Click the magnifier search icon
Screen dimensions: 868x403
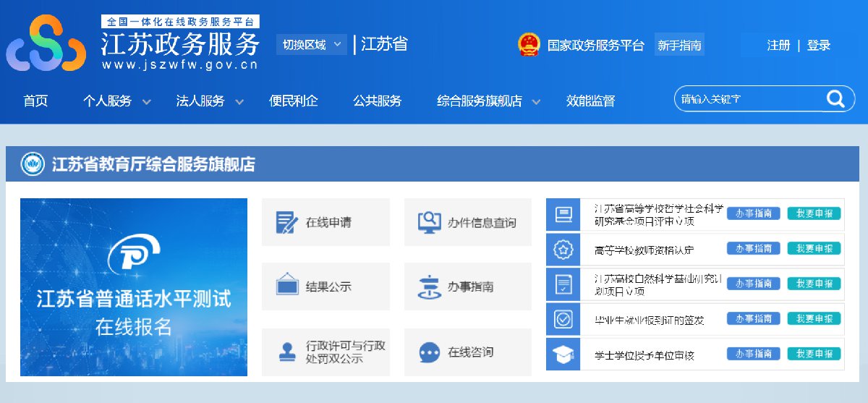coord(835,99)
